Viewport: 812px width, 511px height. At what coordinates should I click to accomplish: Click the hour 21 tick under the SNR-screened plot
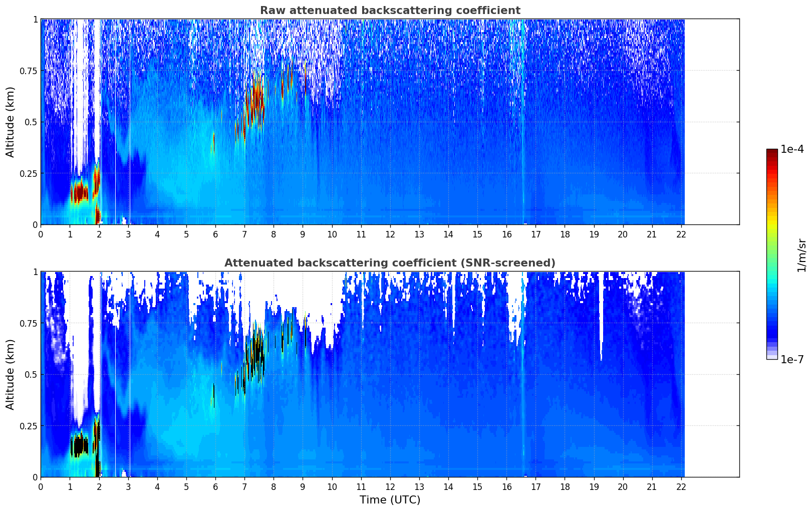652,486
